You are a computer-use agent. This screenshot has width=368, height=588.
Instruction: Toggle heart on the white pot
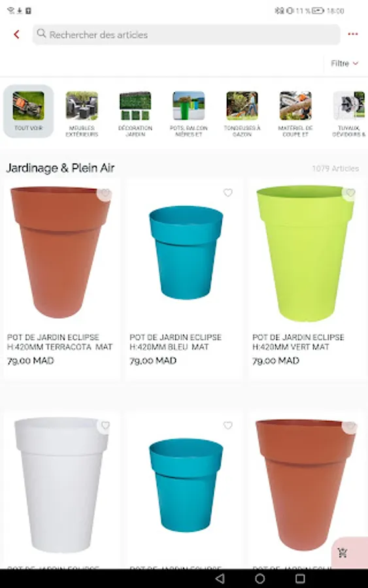click(x=105, y=425)
